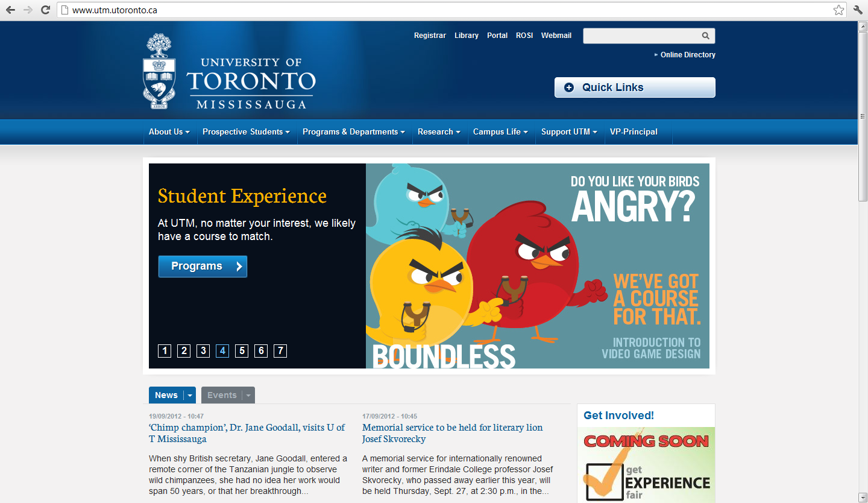Open the Library link
Screen dimensions: 868x503
pyautogui.click(x=467, y=36)
